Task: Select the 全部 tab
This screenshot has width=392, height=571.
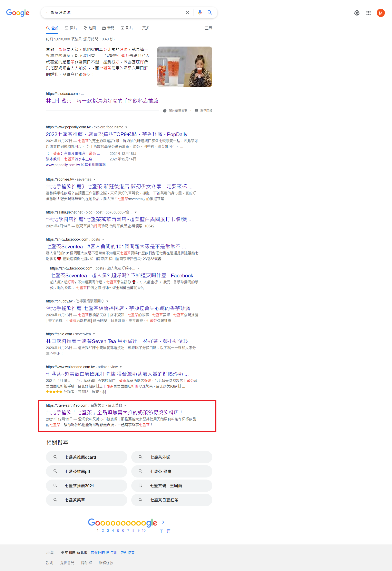Action: click(x=52, y=28)
